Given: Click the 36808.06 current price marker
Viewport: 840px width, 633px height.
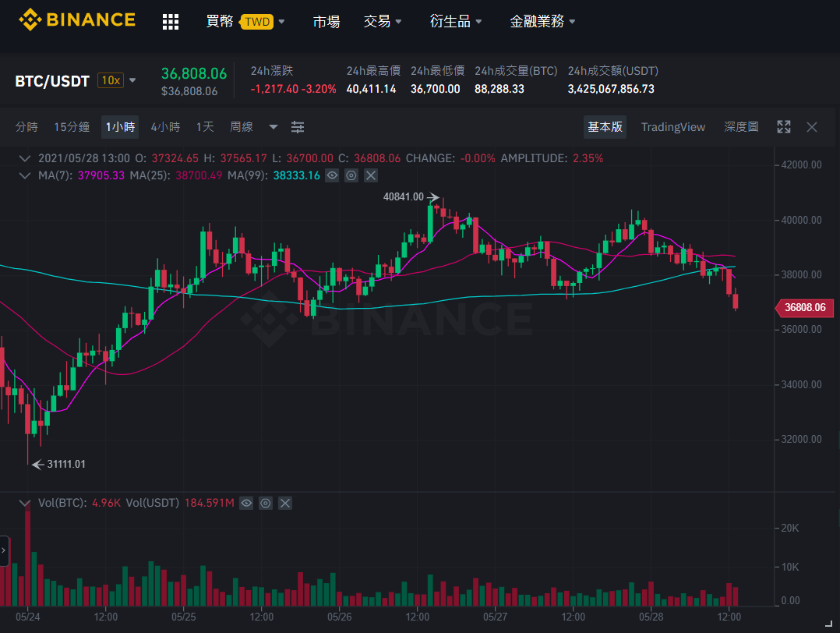Looking at the screenshot, I should [805, 308].
